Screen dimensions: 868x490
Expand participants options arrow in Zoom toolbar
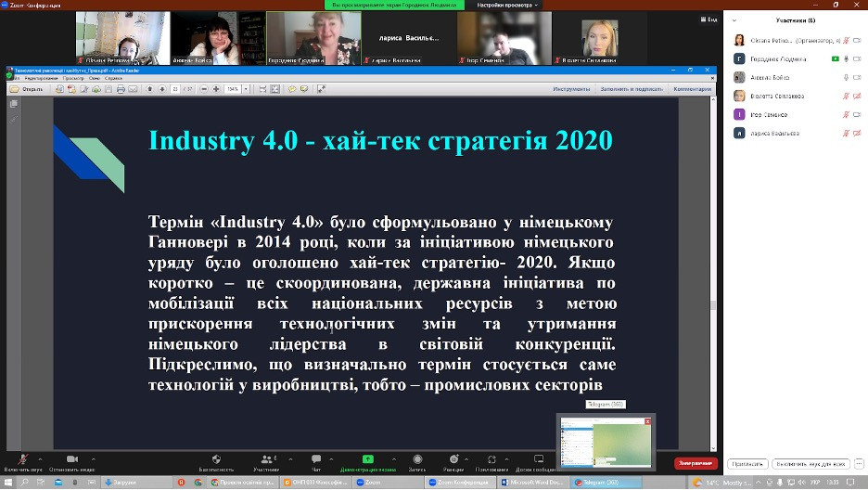click(290, 459)
